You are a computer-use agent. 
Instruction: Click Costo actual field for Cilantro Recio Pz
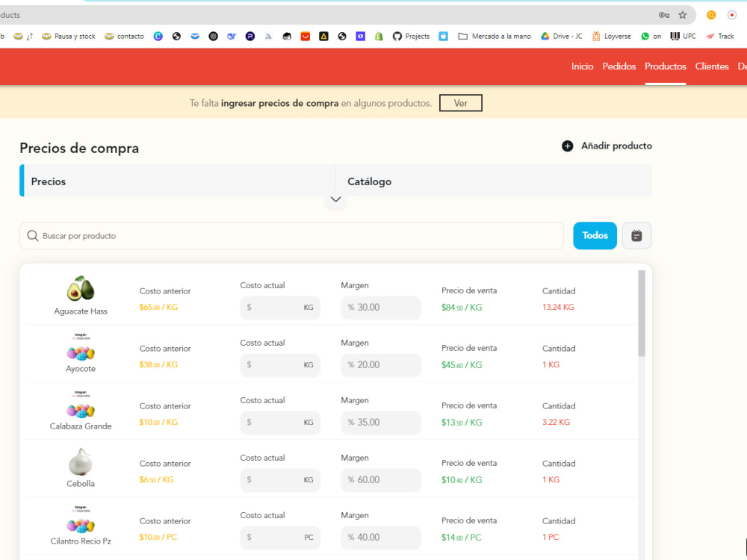(280, 538)
